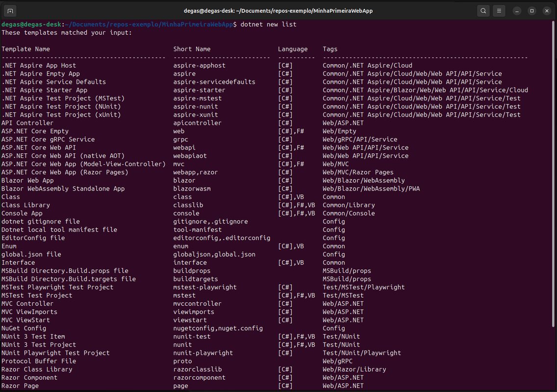Select 'Web/Blazor/WebAssembly/PWA' tag text
The image size is (557, 392).
point(371,189)
